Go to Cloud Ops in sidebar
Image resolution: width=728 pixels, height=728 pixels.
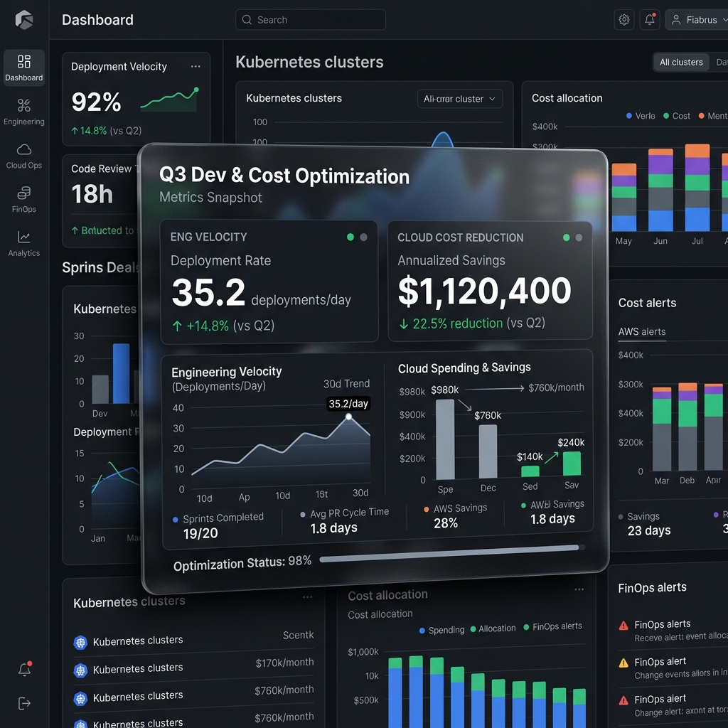point(23,156)
